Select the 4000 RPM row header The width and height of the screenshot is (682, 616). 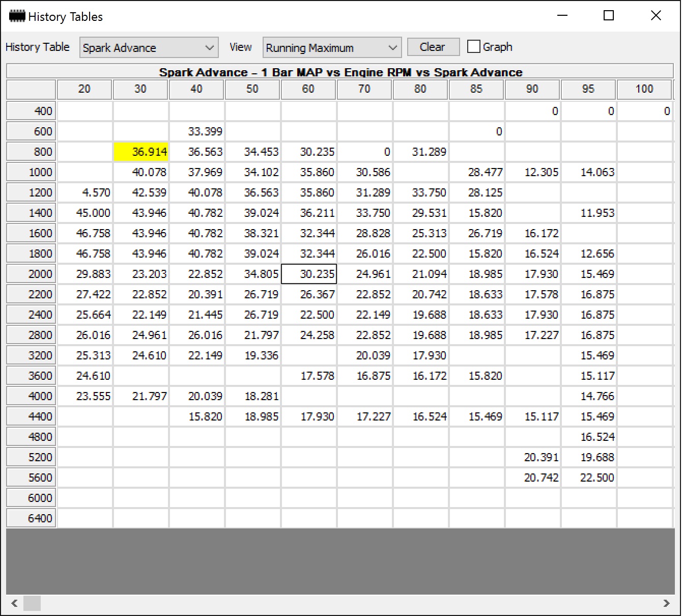[31, 396]
